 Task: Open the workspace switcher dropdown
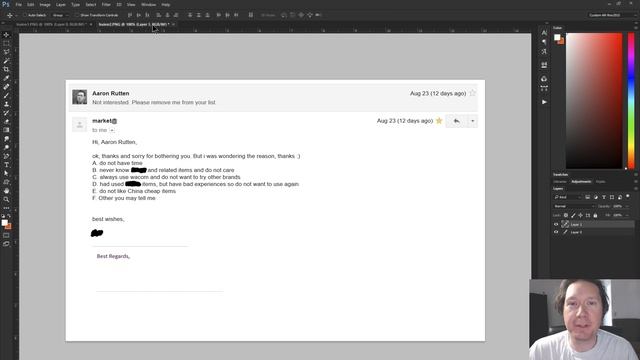tap(612, 15)
